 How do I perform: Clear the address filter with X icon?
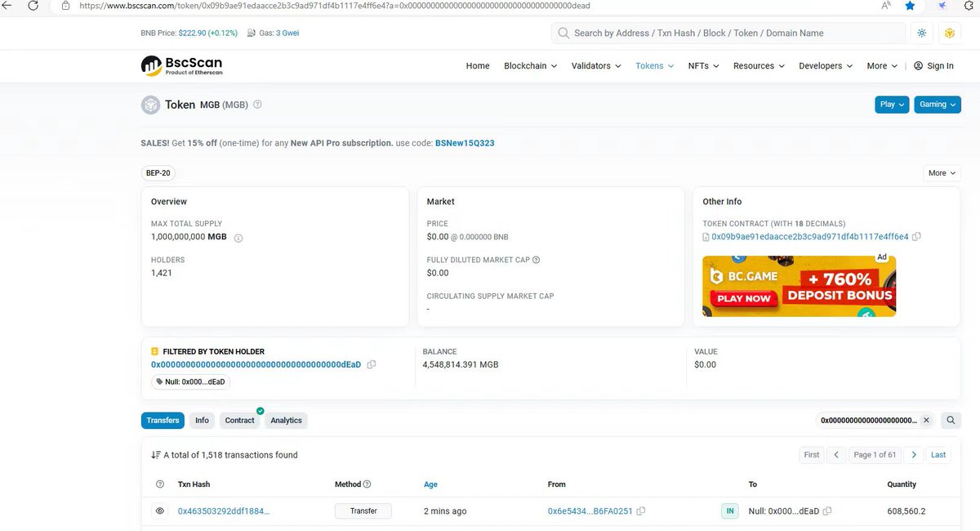click(x=926, y=421)
